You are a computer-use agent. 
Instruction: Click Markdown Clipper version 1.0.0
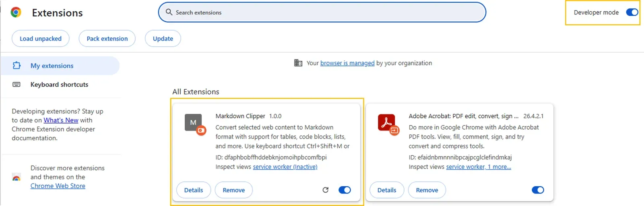[x=275, y=116]
